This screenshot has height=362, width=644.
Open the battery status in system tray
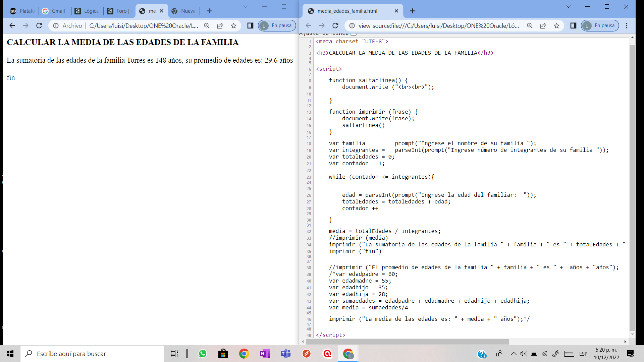tap(534, 354)
